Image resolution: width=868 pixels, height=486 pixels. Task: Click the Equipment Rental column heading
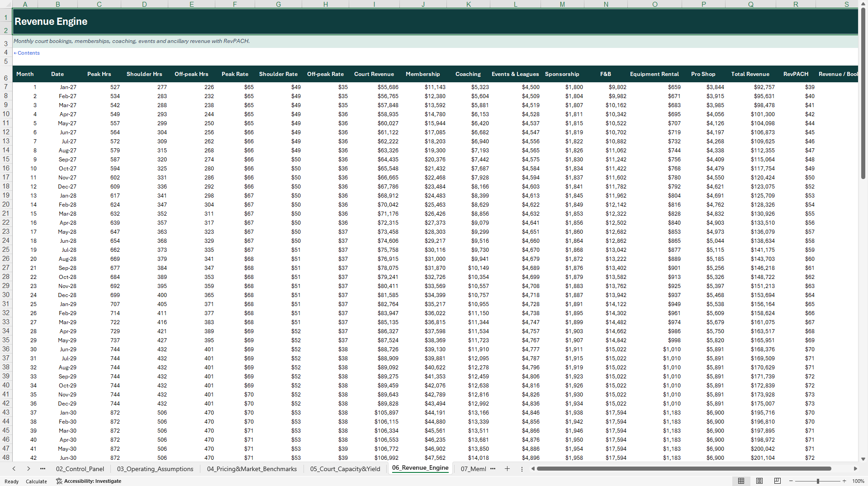pyautogui.click(x=654, y=74)
